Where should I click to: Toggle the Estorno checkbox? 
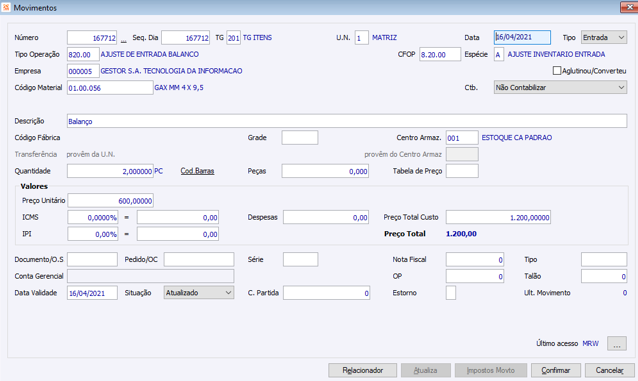451,293
